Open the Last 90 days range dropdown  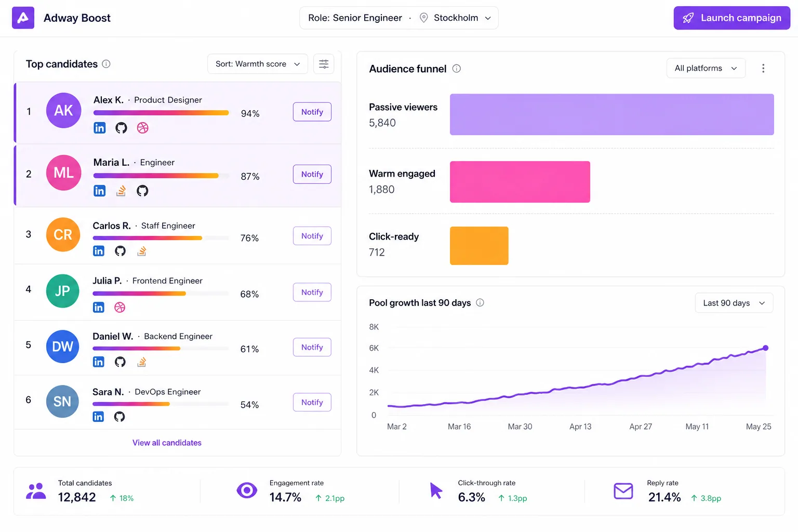tap(734, 303)
